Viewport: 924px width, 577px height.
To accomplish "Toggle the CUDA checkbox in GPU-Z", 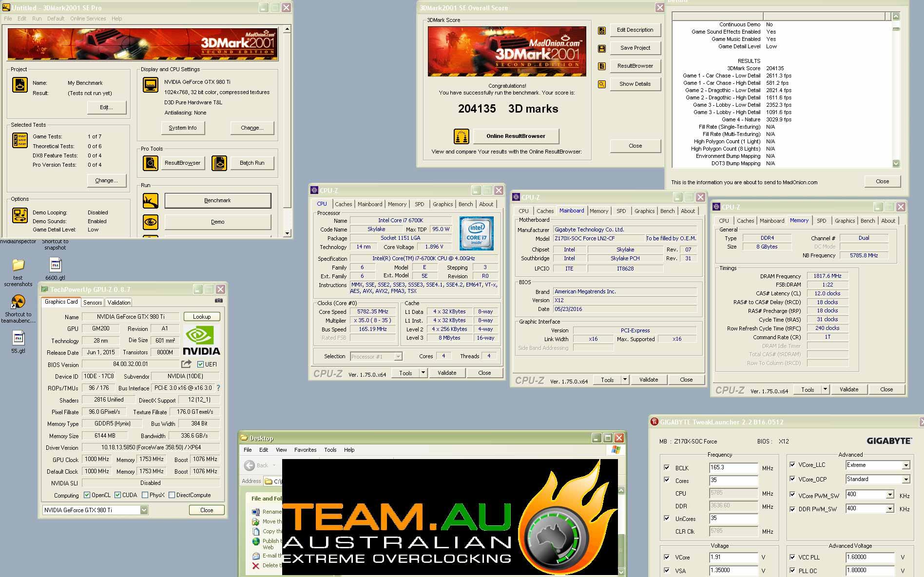I will (117, 495).
